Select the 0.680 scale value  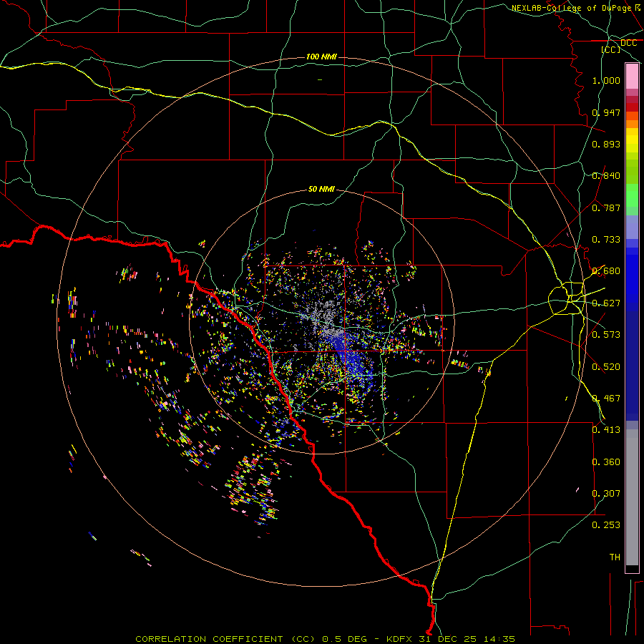[606, 271]
